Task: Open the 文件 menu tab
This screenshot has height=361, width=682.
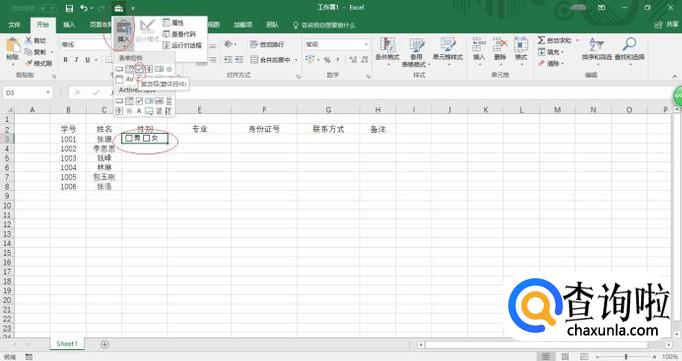Action: pyautogui.click(x=14, y=25)
